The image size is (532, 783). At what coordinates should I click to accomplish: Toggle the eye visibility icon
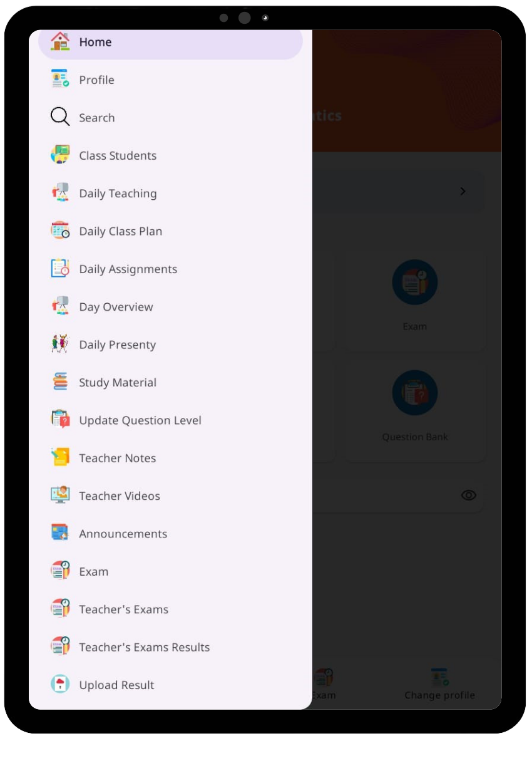click(x=468, y=495)
